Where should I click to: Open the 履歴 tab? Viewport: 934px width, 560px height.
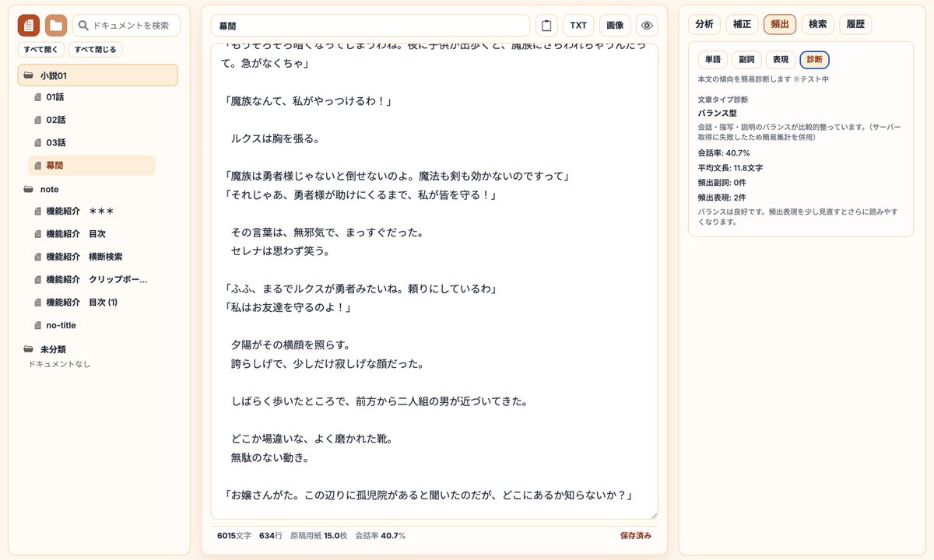click(x=855, y=24)
